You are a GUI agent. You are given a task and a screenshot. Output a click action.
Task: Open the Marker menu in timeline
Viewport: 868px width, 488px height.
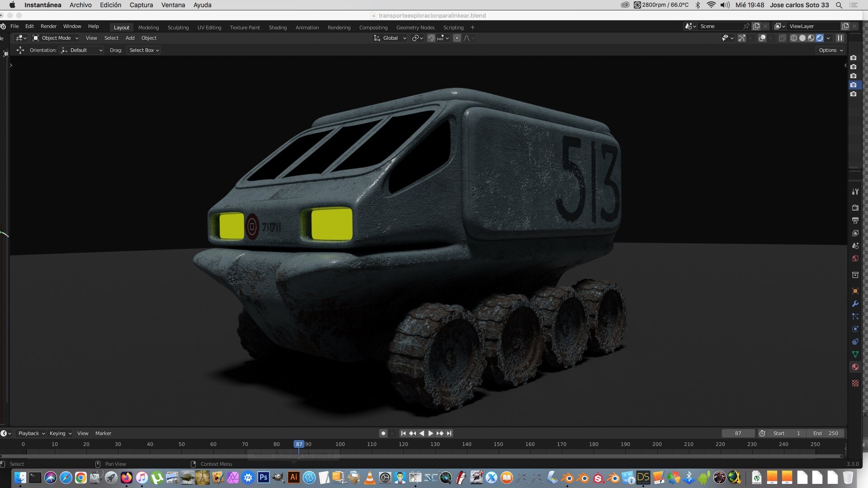tap(103, 433)
